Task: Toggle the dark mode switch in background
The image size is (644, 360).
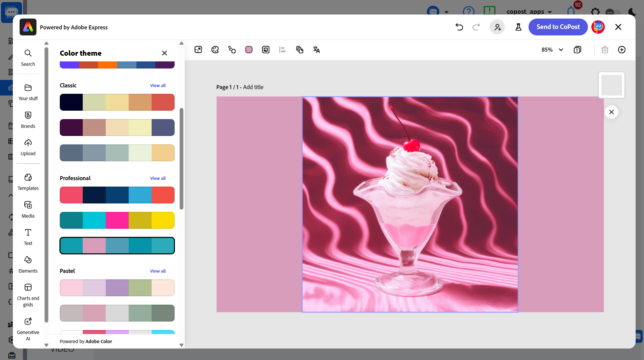Action: point(613,12)
